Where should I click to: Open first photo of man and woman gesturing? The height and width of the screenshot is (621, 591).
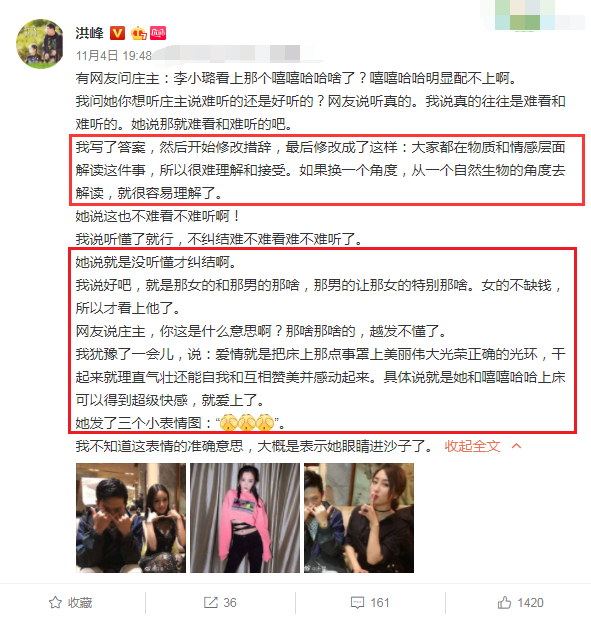point(131,518)
